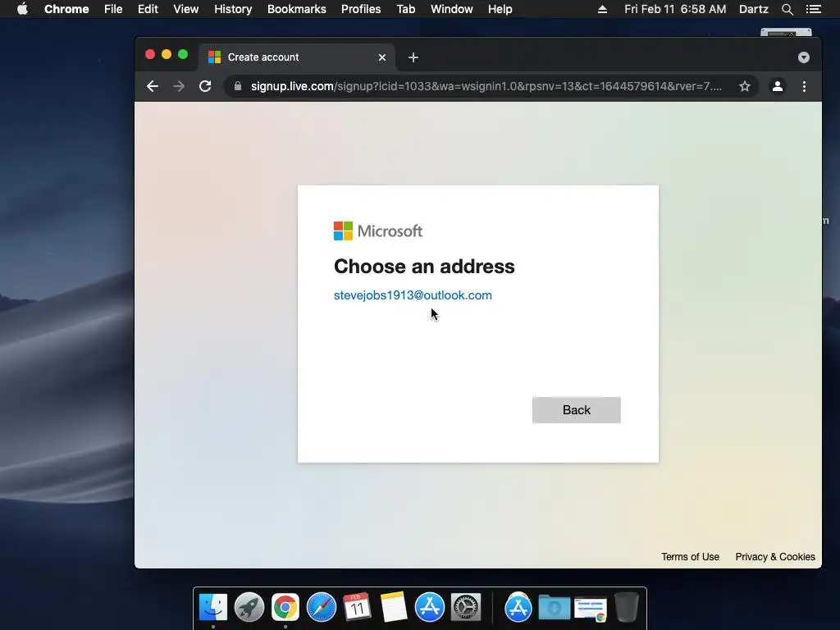Choose stevejobs1913@outlook.com address

[x=413, y=295]
